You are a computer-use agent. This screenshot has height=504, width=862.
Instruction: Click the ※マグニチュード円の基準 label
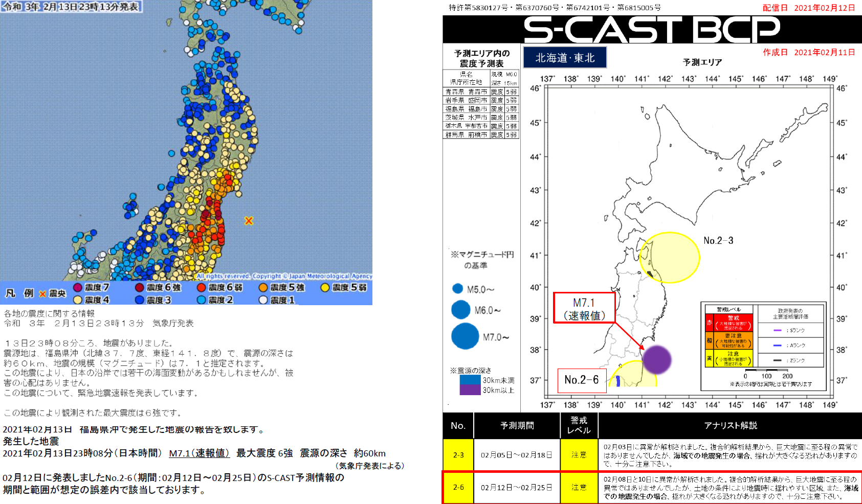(x=481, y=260)
